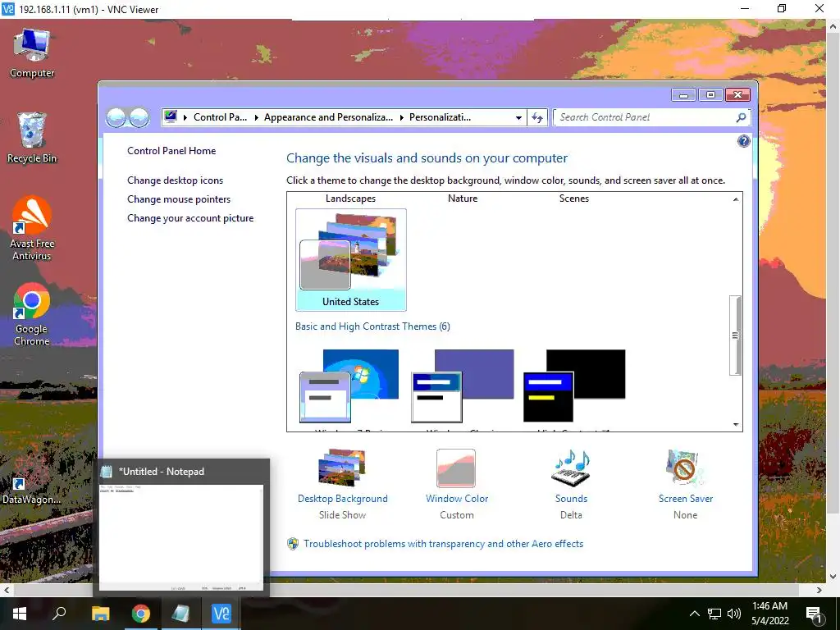Open the Recycle Bin desktop icon
840x630 pixels.
(x=32, y=138)
